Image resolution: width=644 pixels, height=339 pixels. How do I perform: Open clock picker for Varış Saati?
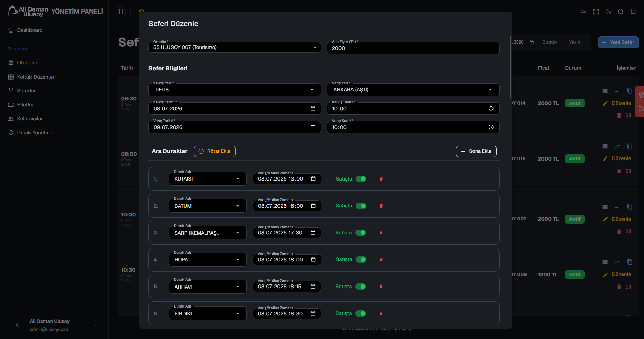(491, 127)
